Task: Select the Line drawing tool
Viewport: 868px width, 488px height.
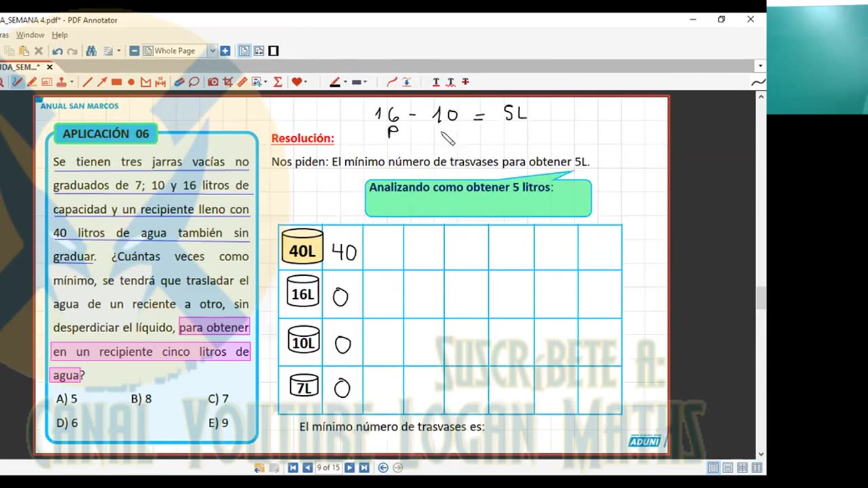Action: [87, 82]
